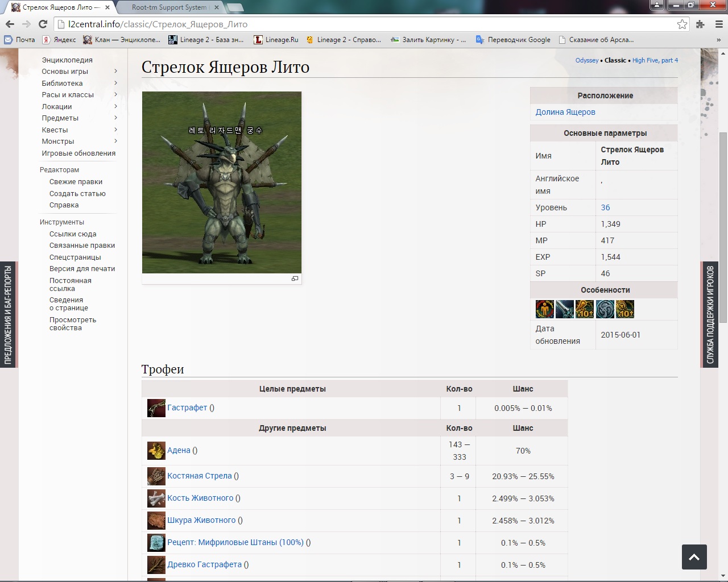Switch to the Odyssey version link
728x582 pixels.
click(x=586, y=60)
